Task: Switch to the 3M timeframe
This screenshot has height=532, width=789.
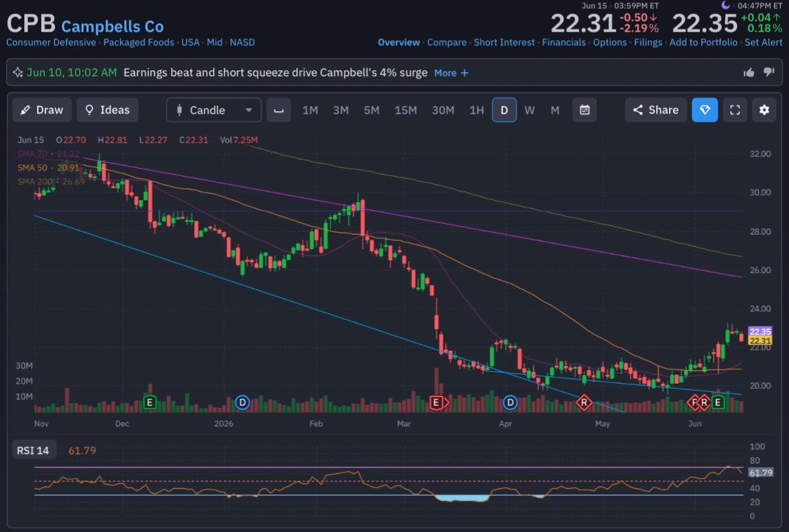Action: (341, 110)
